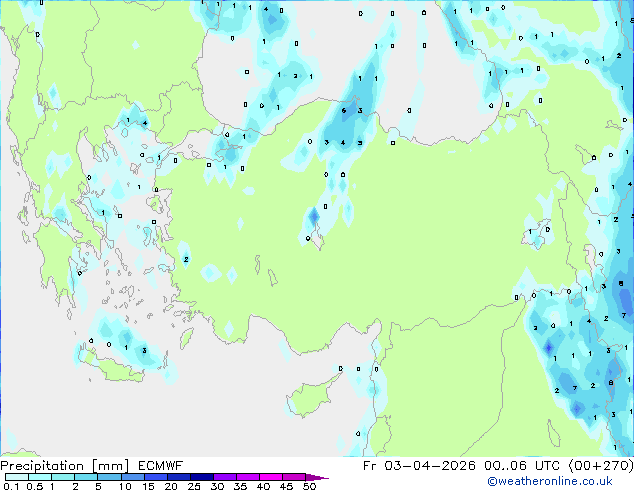This screenshot has width=634, height=490.
Task: Click the '0.1' legend scale label
Action: pyautogui.click(x=11, y=486)
